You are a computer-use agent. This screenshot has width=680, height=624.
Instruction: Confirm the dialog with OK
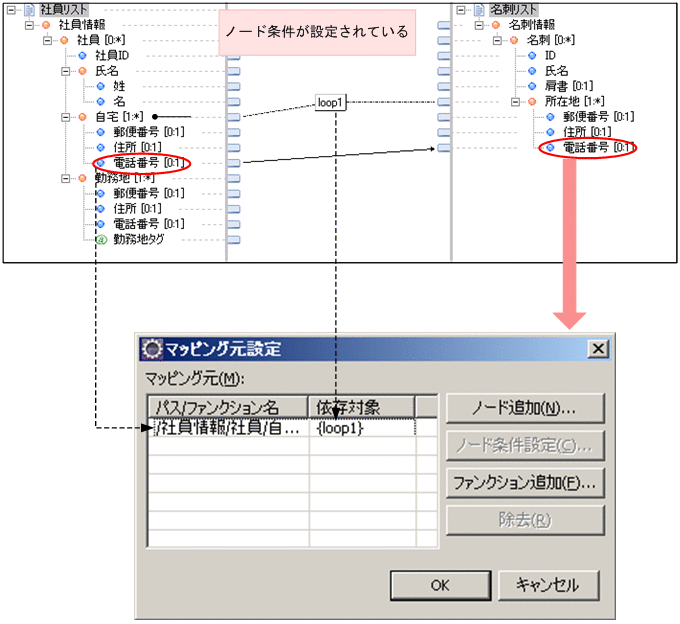pos(441,586)
